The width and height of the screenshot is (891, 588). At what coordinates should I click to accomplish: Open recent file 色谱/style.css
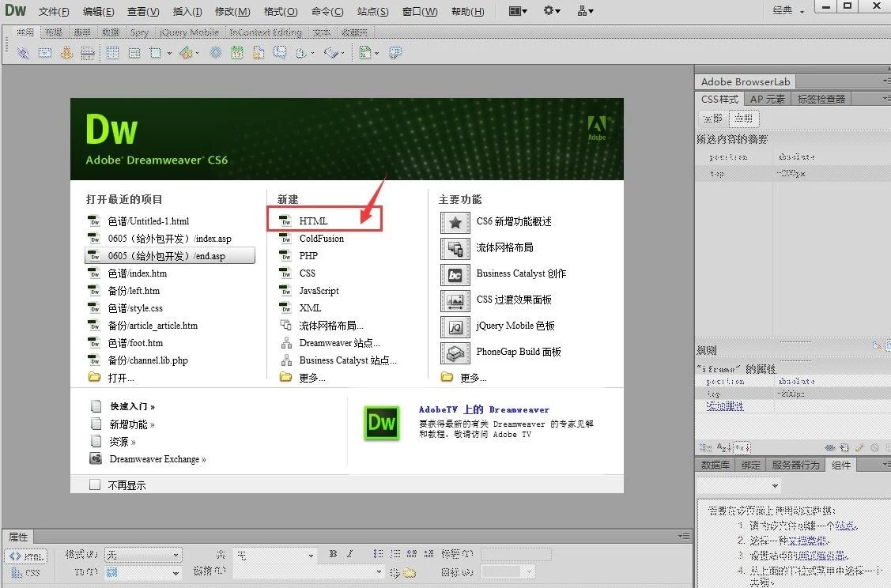[x=135, y=308]
